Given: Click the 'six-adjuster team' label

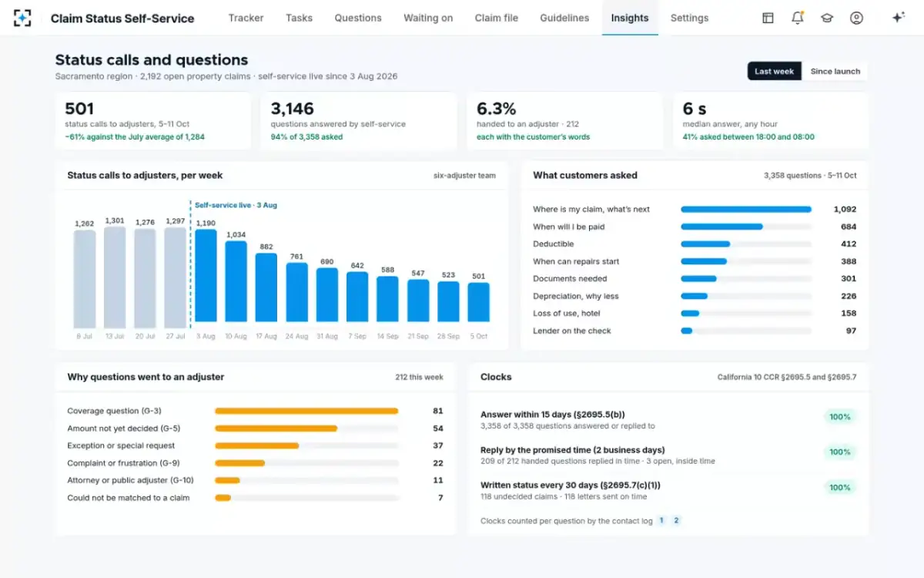Looking at the screenshot, I should tap(464, 176).
